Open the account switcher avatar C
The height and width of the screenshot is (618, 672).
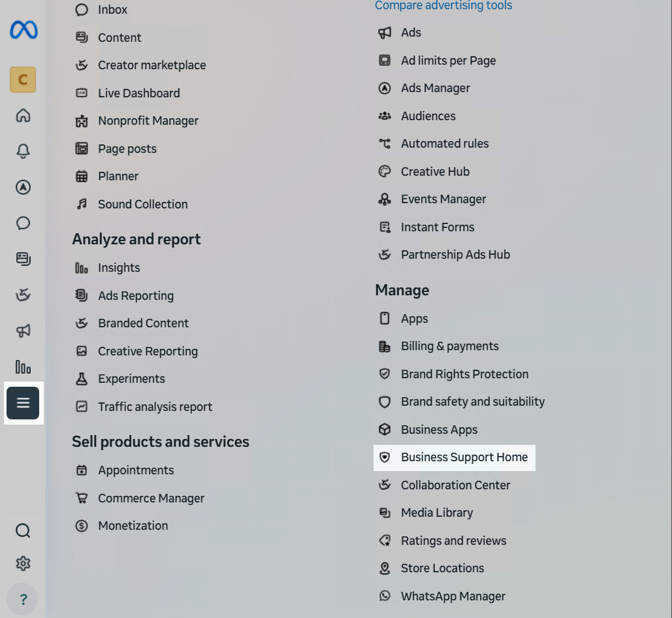pyautogui.click(x=23, y=80)
